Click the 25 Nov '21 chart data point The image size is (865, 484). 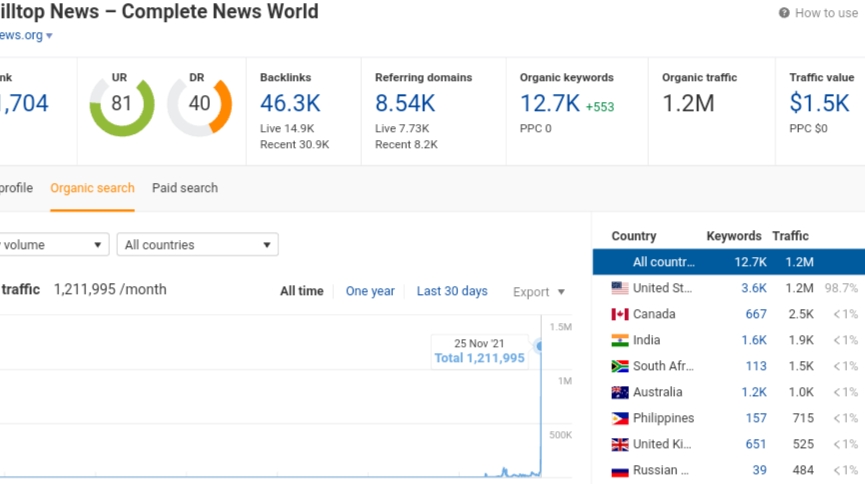540,347
